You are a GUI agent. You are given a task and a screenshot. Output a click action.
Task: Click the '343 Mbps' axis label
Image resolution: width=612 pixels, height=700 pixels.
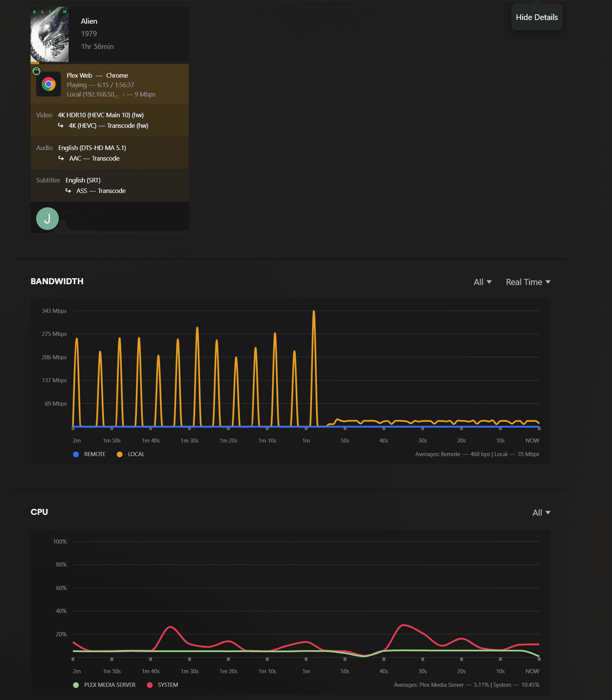click(x=54, y=311)
